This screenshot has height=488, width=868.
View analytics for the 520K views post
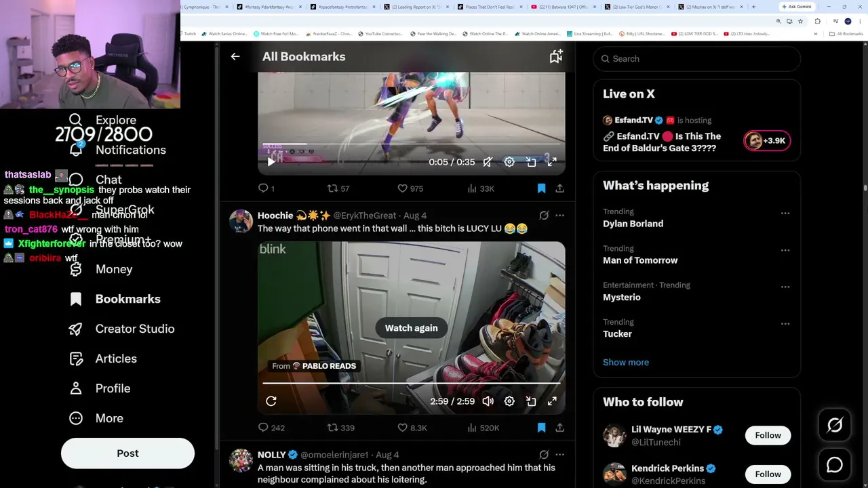coord(484,428)
